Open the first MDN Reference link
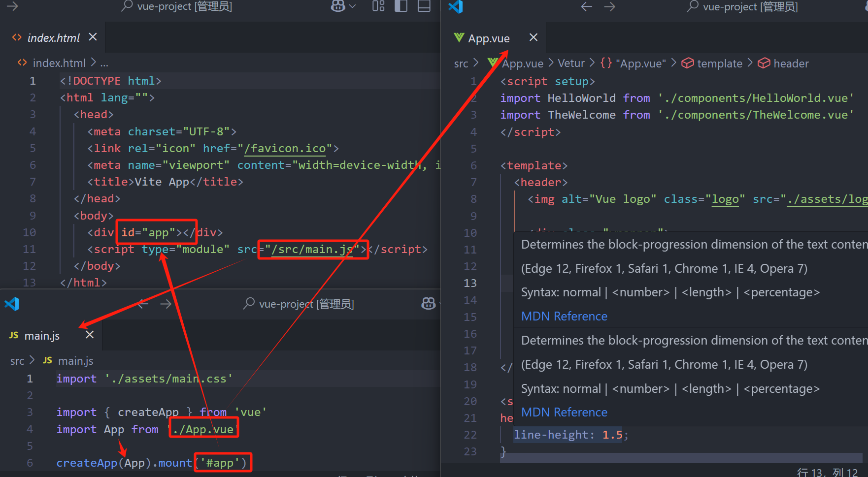The height and width of the screenshot is (477, 868). (564, 316)
